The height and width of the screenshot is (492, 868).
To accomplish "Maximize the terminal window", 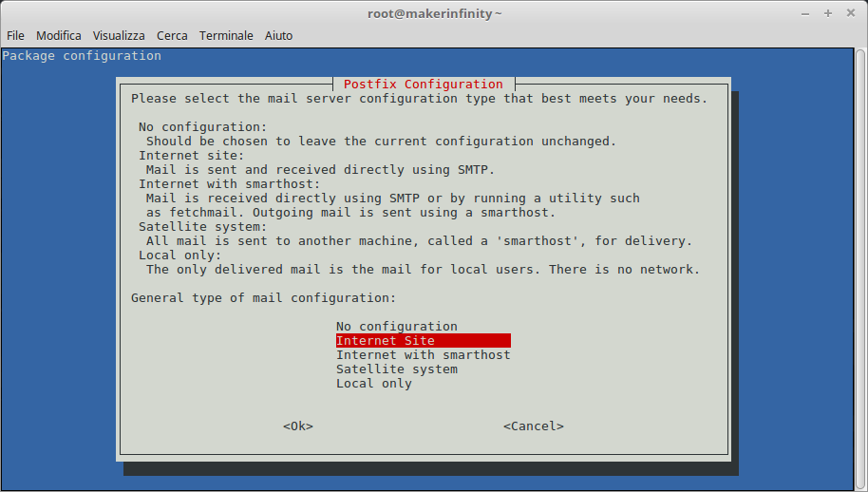I will (828, 13).
